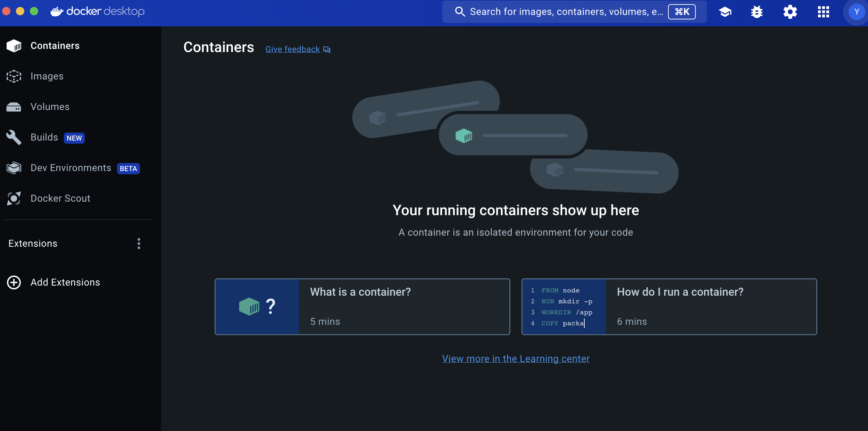The width and height of the screenshot is (868, 431).
Task: Click the Give feedback link
Action: [293, 49]
